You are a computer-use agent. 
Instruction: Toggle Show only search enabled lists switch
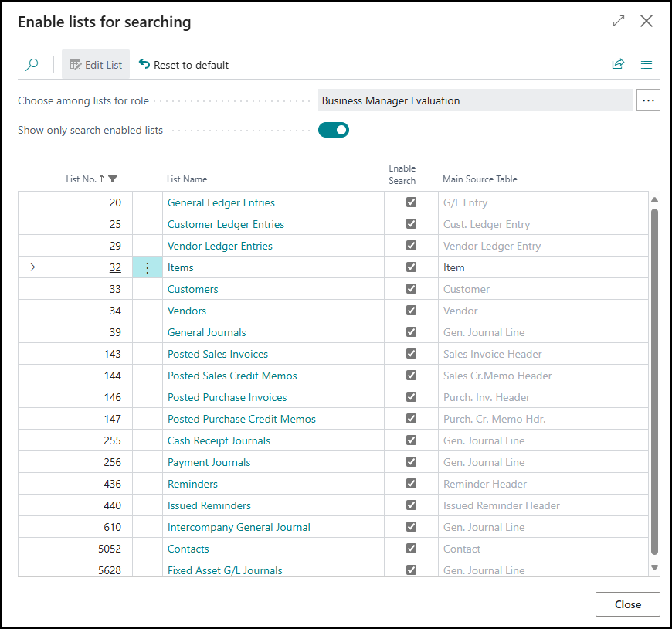pos(334,130)
